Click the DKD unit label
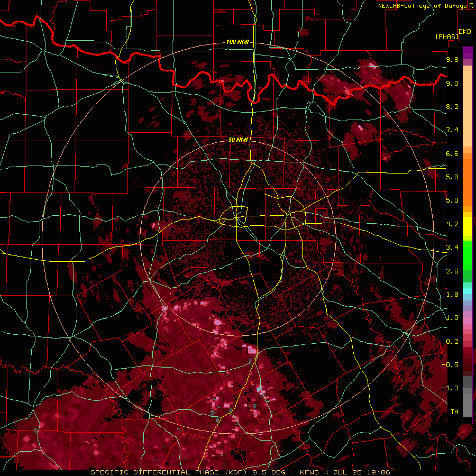476x476 pixels. pos(465,32)
